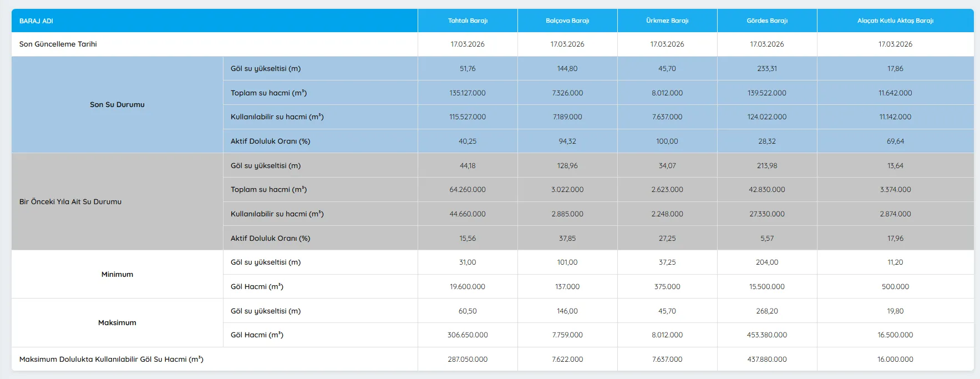
Task: Select Ürkmez's 100,00 active fill rate cell
Action: click(x=667, y=142)
